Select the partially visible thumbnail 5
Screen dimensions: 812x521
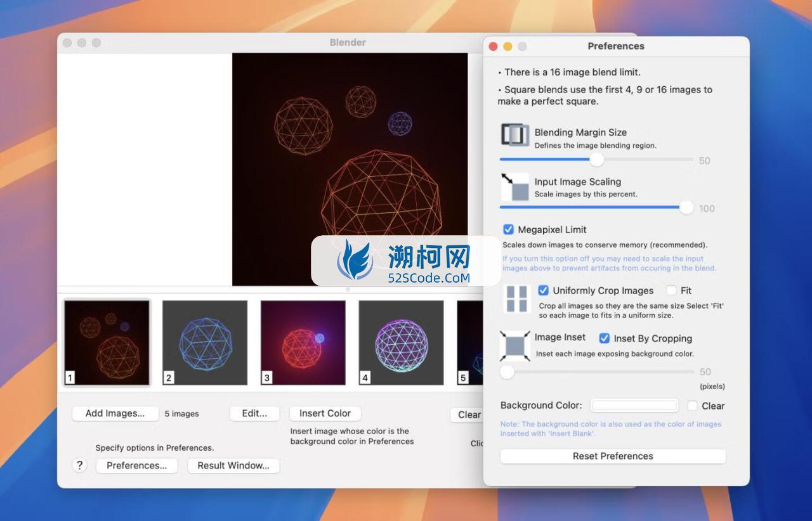470,342
